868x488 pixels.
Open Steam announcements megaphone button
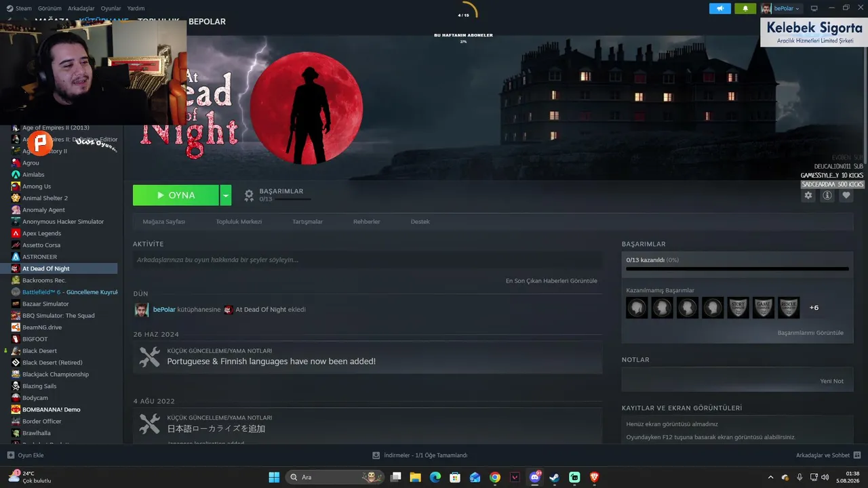720,8
